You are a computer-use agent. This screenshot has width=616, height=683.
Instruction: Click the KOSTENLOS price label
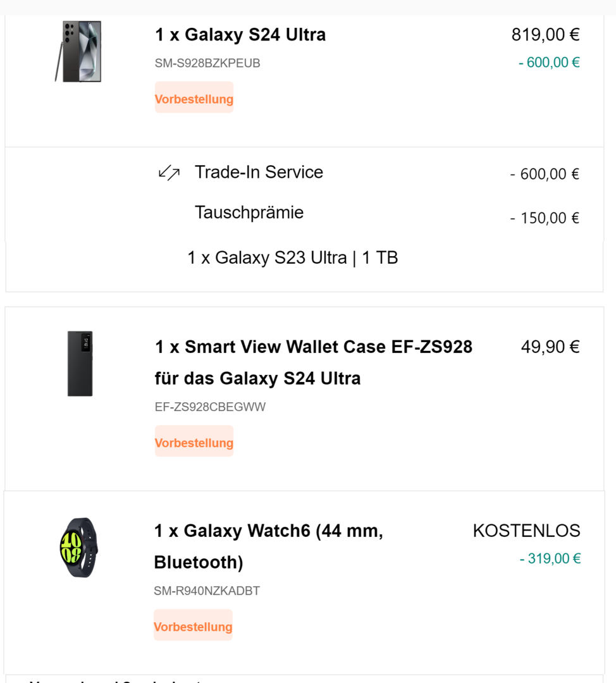(526, 531)
